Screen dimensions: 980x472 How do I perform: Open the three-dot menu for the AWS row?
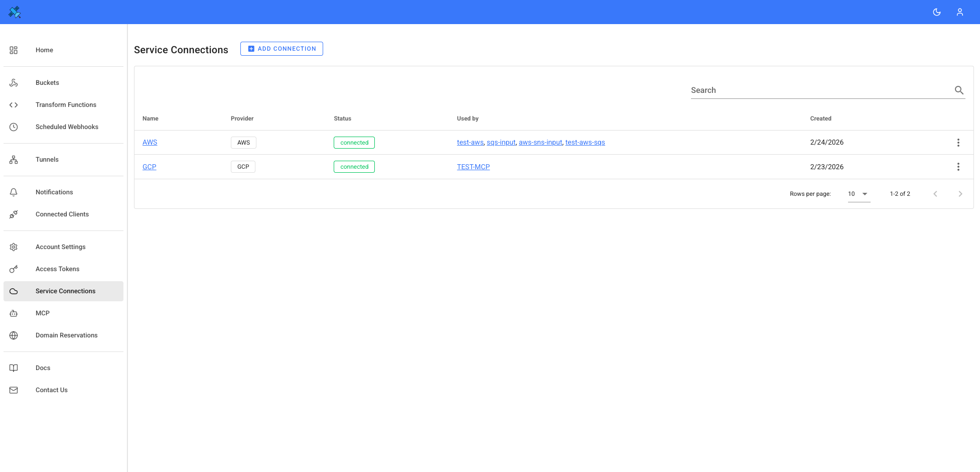(x=958, y=143)
